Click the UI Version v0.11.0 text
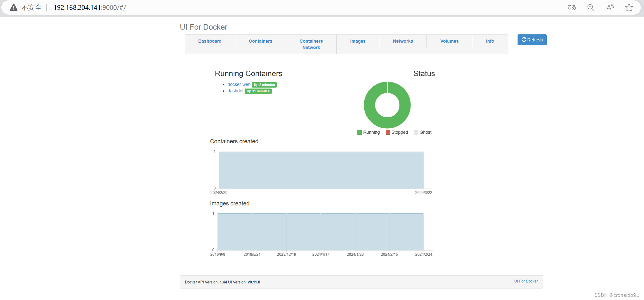 click(244, 282)
